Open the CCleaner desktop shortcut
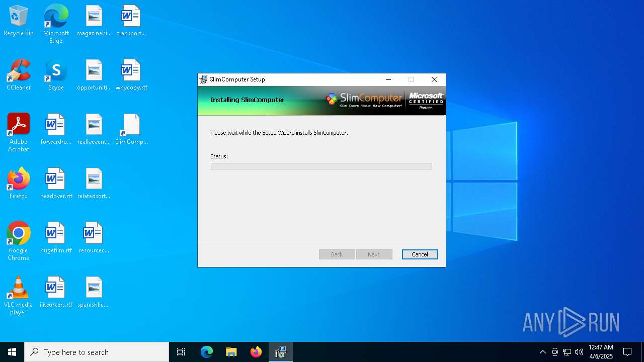This screenshot has height=362, width=644. click(x=19, y=75)
